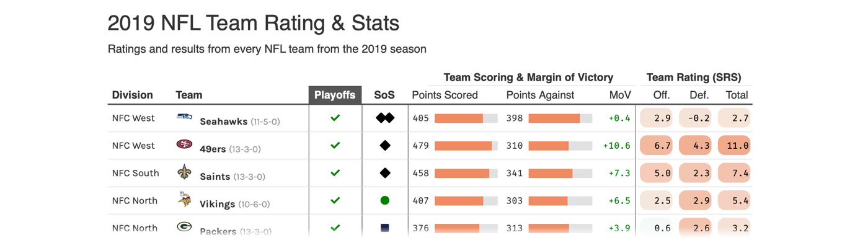Click the Saints fleur-de-lis logo
Viewport: 868px width, 248px height.
coord(184,172)
